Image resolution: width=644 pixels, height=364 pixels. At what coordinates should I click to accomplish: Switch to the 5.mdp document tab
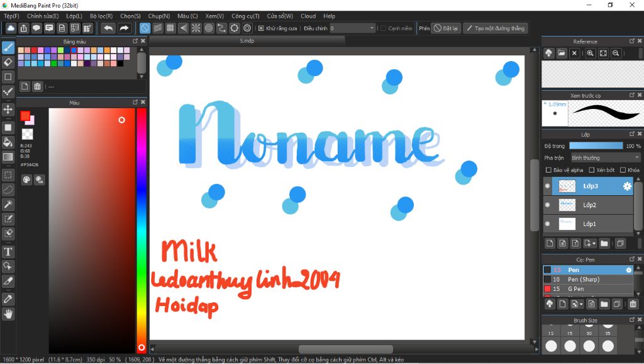tap(247, 41)
